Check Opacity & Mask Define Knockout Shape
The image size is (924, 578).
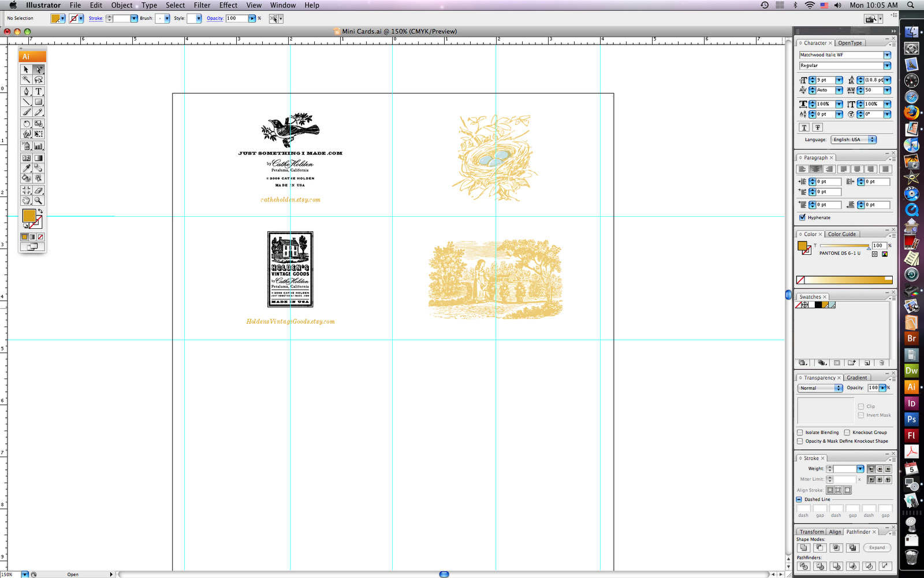[x=800, y=441]
